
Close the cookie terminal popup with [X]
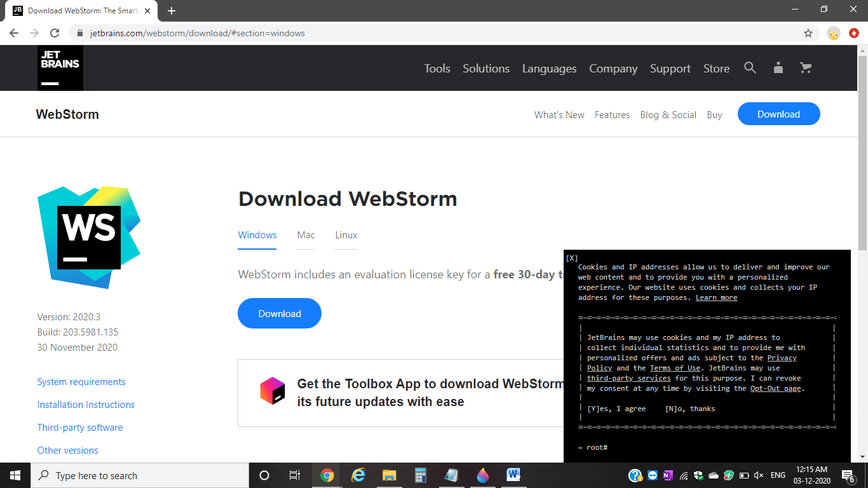(x=572, y=258)
